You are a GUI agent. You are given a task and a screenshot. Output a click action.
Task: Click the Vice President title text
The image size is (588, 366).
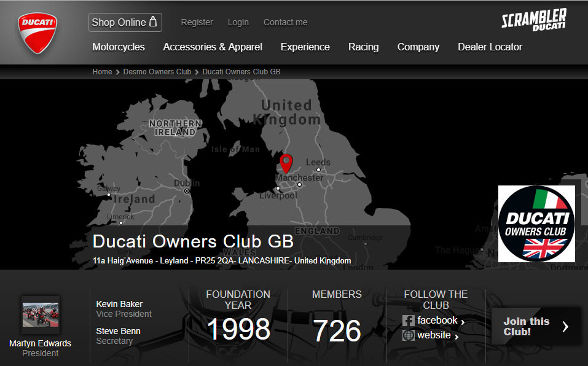point(123,314)
